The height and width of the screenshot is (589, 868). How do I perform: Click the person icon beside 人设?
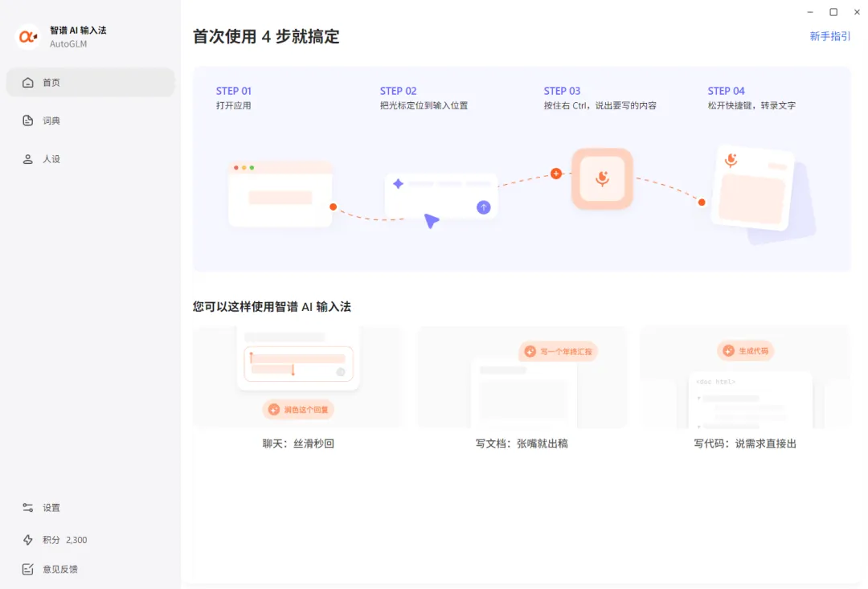27,159
